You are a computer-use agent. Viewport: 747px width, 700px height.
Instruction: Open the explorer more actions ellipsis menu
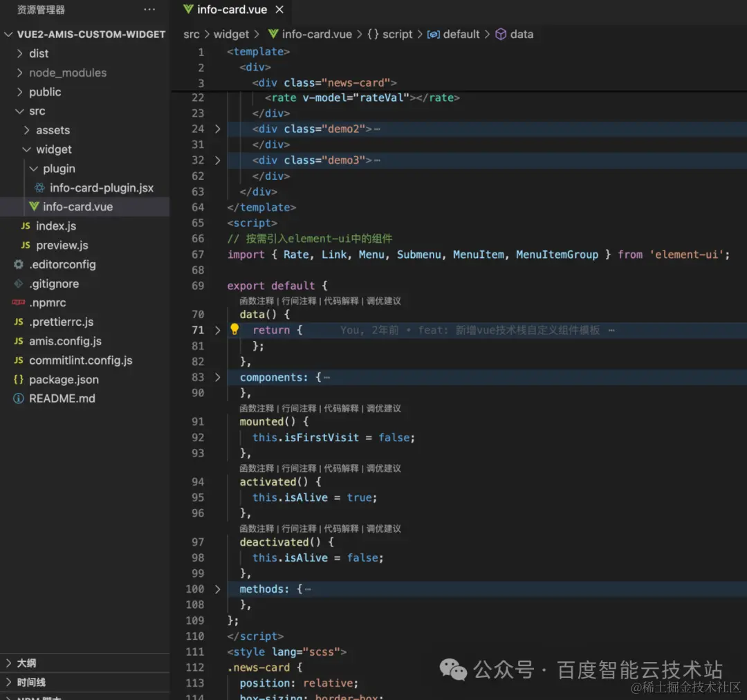point(149,10)
